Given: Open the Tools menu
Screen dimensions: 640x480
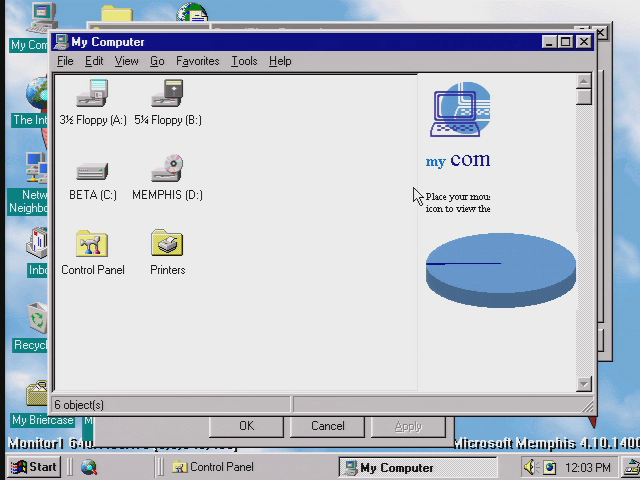Looking at the screenshot, I should tap(244, 61).
